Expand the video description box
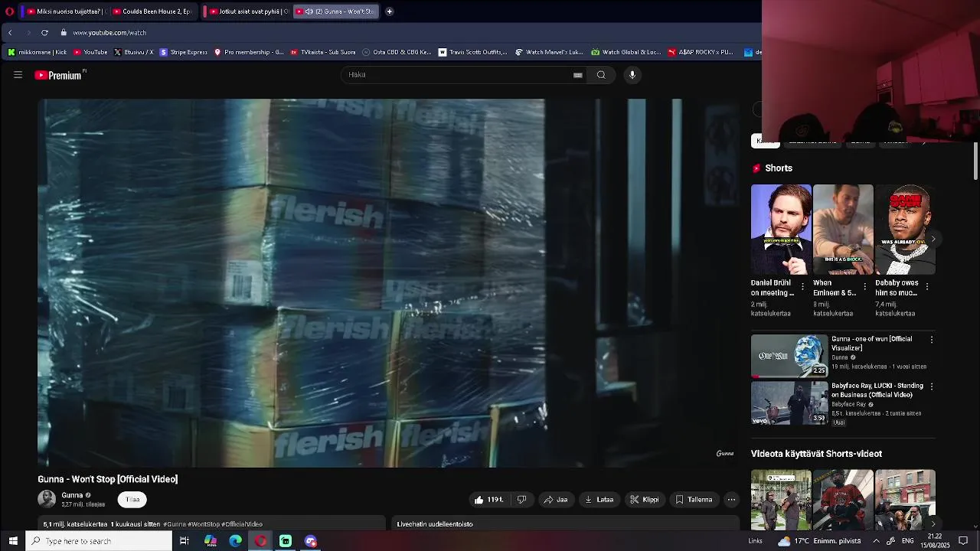This screenshot has height=551, width=980. [211, 523]
